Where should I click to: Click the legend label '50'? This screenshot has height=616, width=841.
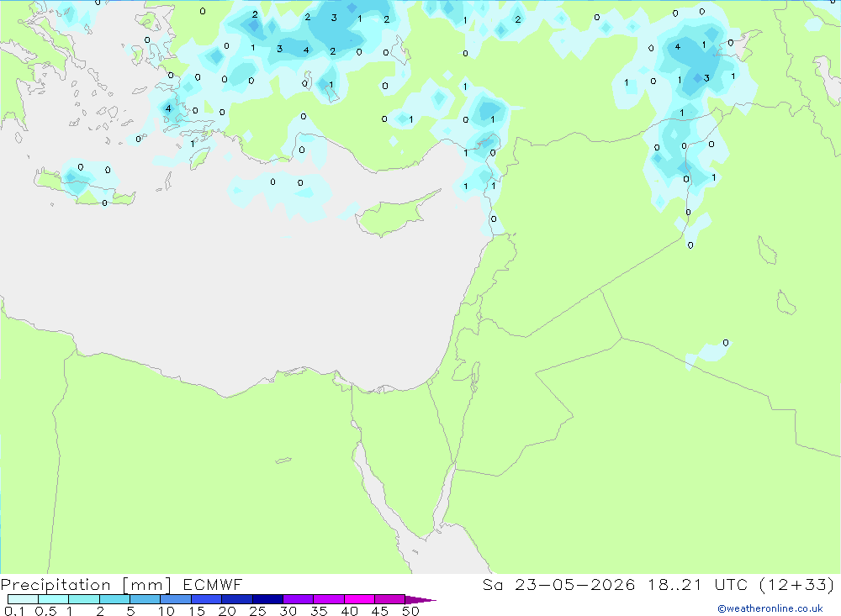(410, 611)
